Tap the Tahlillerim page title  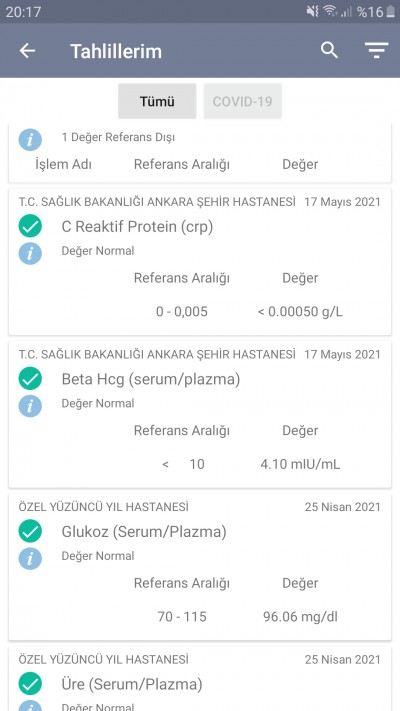click(x=116, y=51)
